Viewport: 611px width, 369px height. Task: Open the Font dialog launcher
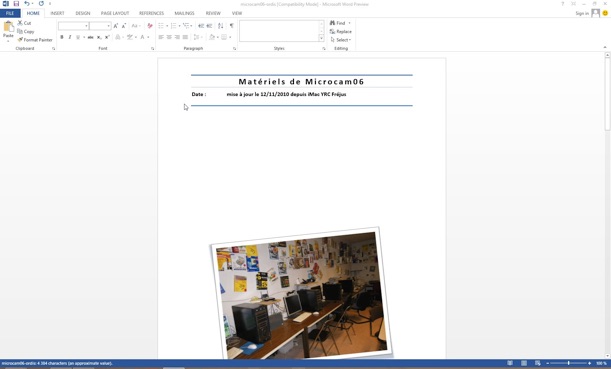(x=152, y=49)
